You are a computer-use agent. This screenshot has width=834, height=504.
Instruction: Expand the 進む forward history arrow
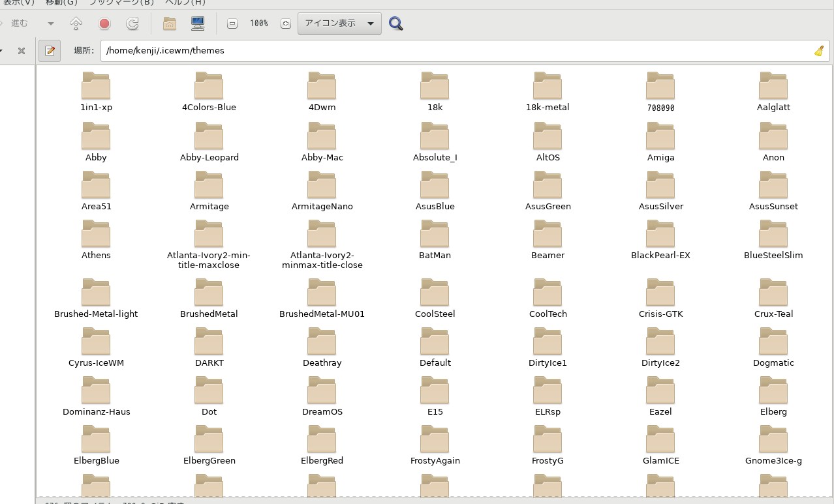coord(50,23)
